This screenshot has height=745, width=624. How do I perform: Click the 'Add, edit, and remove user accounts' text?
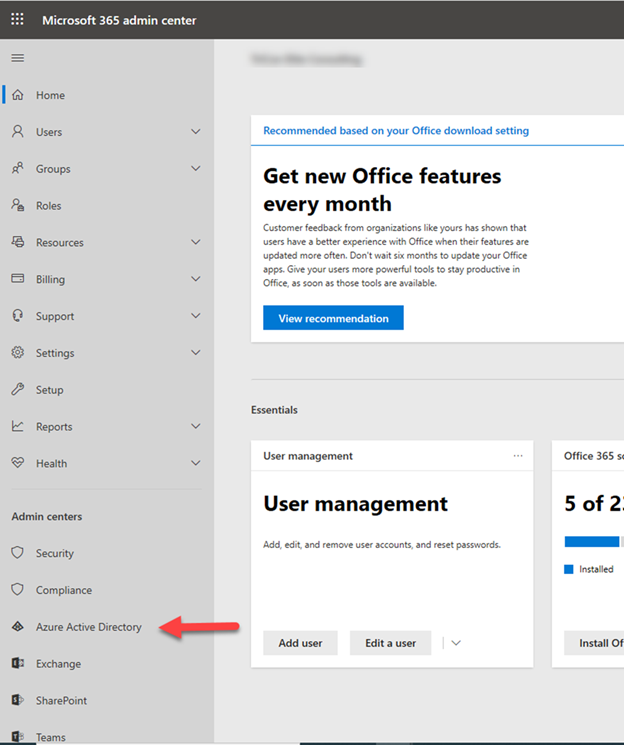click(382, 545)
